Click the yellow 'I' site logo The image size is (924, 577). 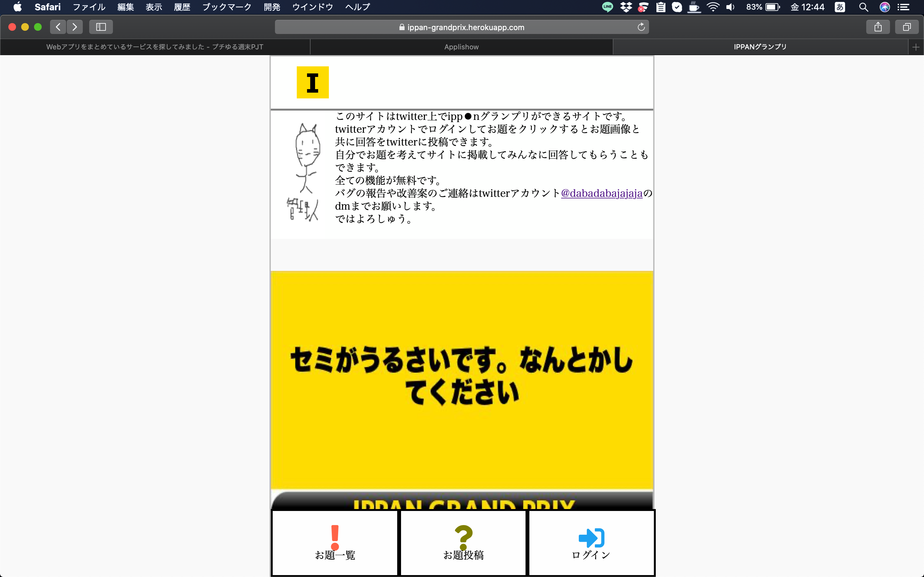pos(312,82)
